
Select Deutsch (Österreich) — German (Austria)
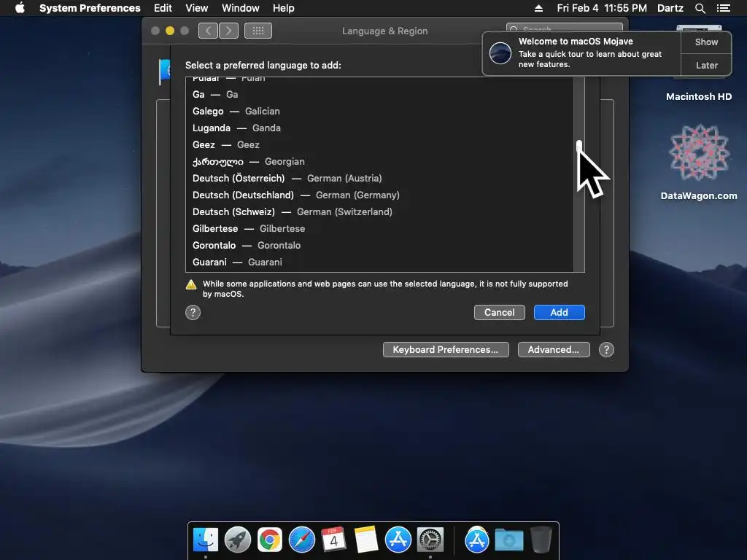point(379,178)
